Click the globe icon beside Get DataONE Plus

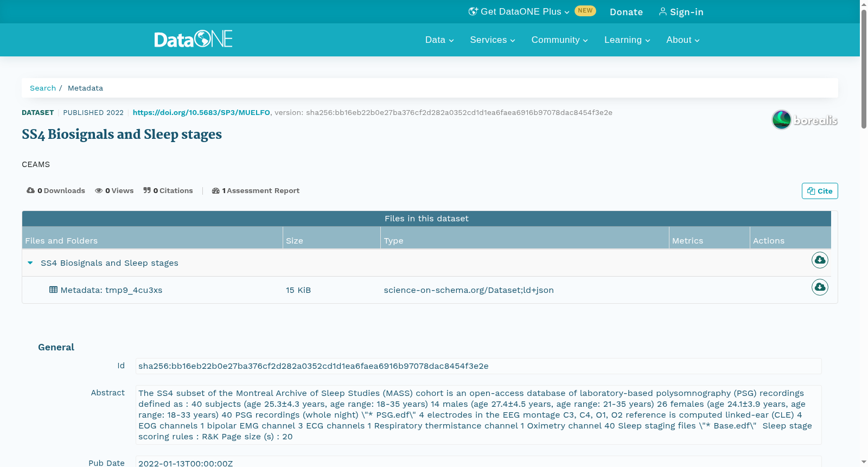pos(473,11)
